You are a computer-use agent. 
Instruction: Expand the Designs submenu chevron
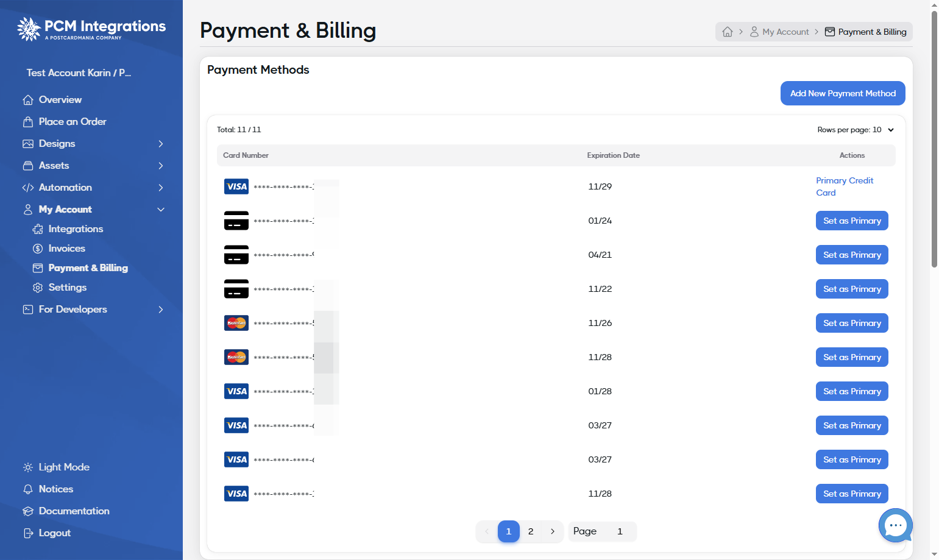161,144
